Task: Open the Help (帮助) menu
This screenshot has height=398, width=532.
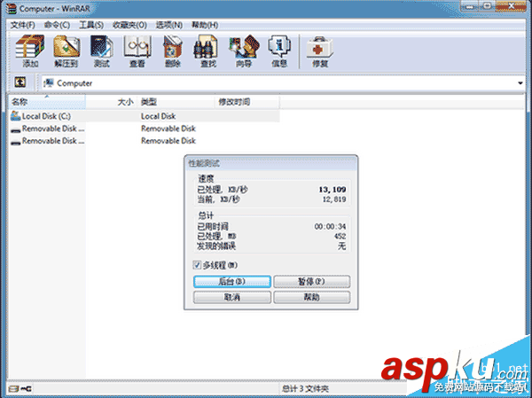Action: (x=205, y=25)
